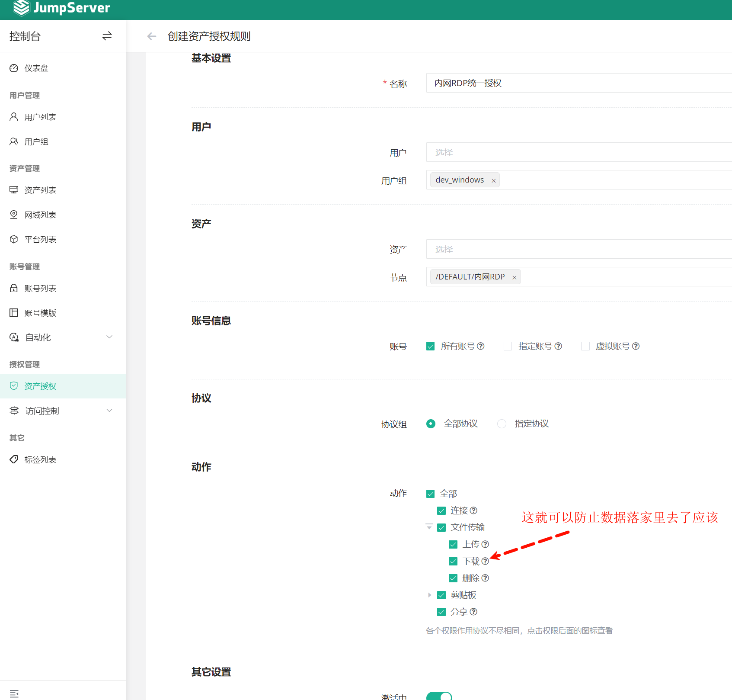Screen dimensions: 732x700
Task: Click the JumpServer logo in the header
Action: pos(61,8)
